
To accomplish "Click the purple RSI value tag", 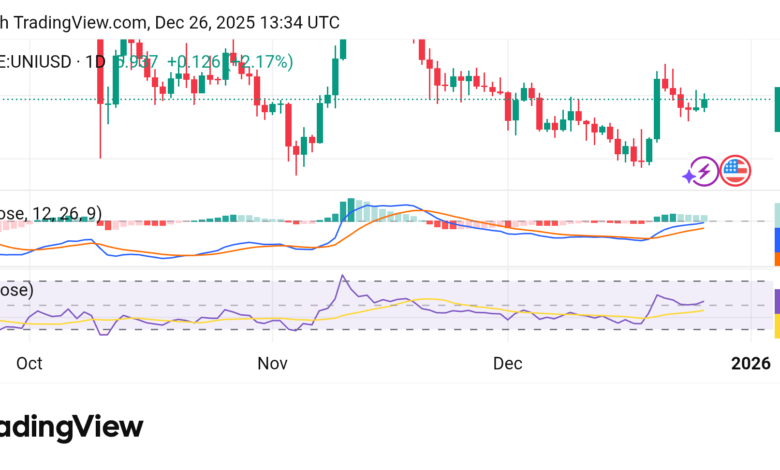I will pos(776,300).
